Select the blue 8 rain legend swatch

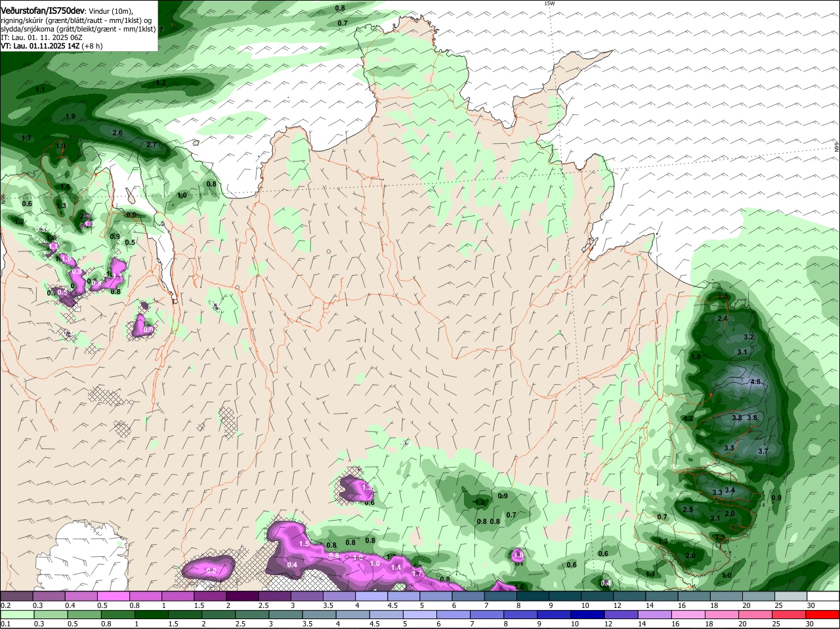(x=521, y=615)
